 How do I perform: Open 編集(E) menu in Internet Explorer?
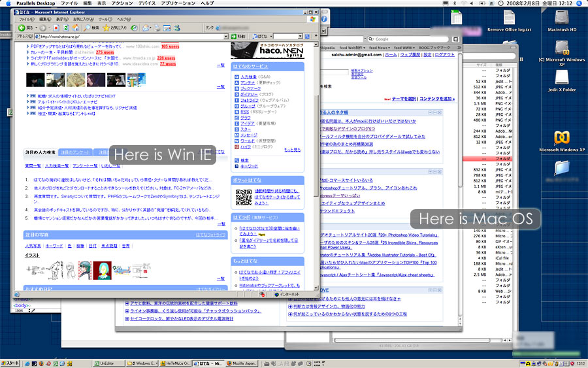click(x=45, y=19)
